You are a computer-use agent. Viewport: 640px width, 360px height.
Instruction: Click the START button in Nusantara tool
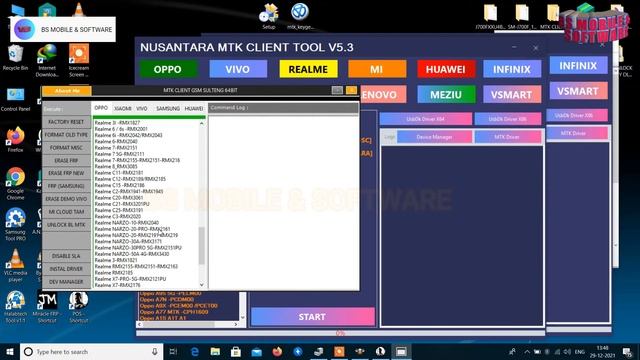pyautogui.click(x=313, y=317)
